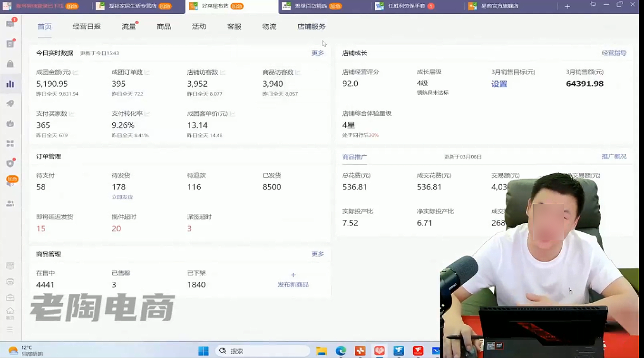Click the 立即发货 link under 待发货
The image size is (644, 358).
[x=122, y=197]
